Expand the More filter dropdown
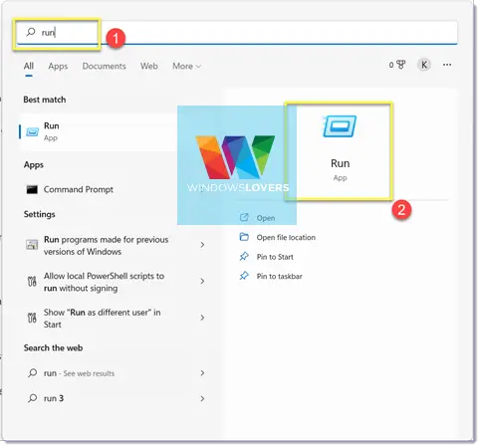 click(x=186, y=66)
